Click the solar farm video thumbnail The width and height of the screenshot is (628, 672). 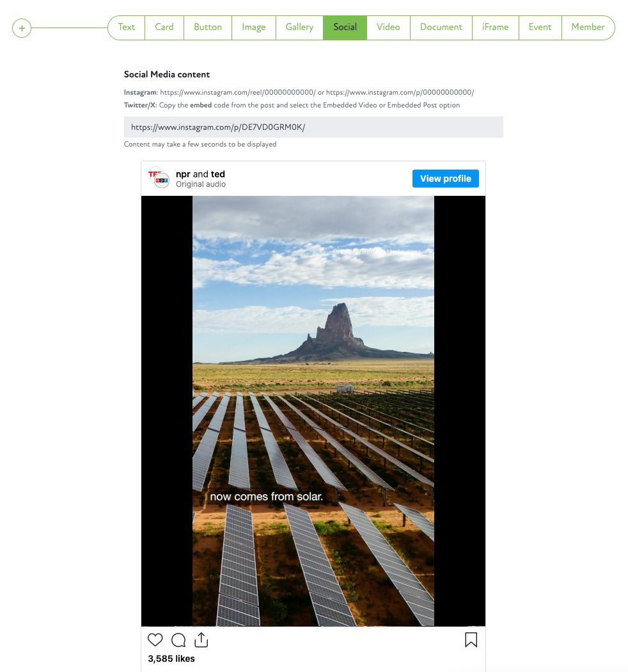pos(313,411)
